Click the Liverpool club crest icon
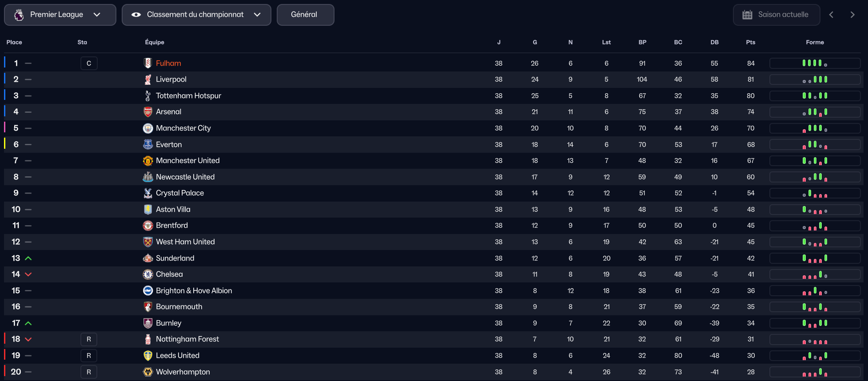This screenshot has width=868, height=381. click(x=148, y=79)
